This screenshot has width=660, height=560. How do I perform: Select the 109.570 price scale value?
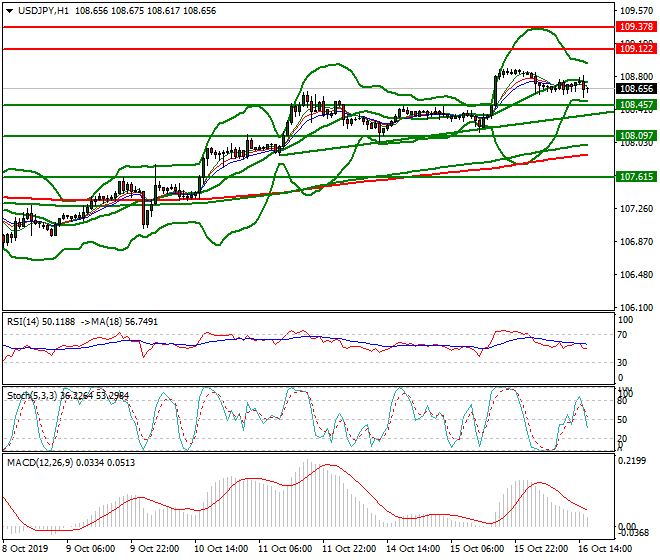pos(636,11)
